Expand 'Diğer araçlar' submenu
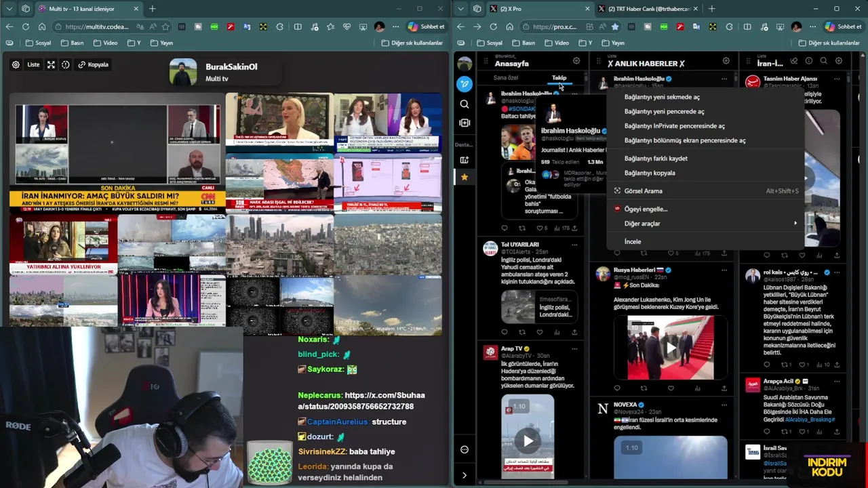Image resolution: width=868 pixels, height=488 pixels. [705, 224]
